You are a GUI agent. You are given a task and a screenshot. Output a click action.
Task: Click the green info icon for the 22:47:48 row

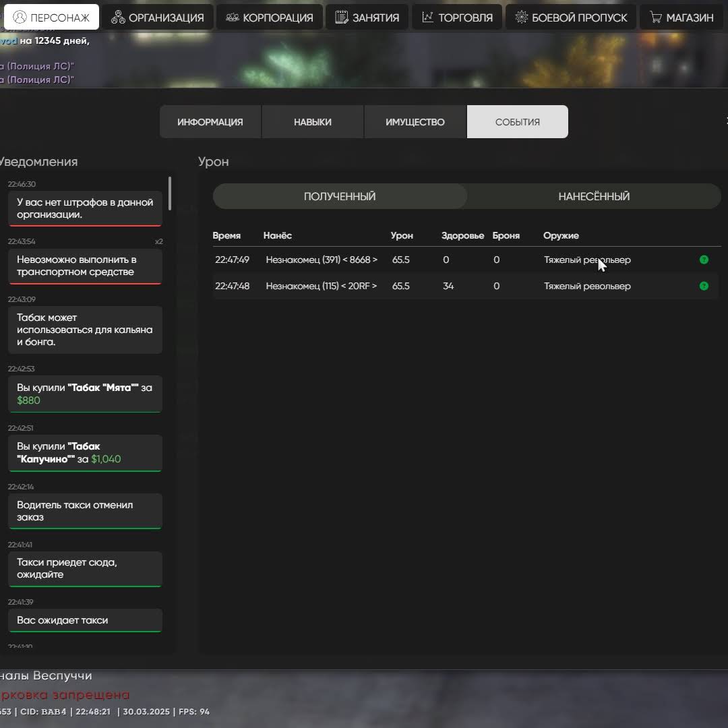704,286
